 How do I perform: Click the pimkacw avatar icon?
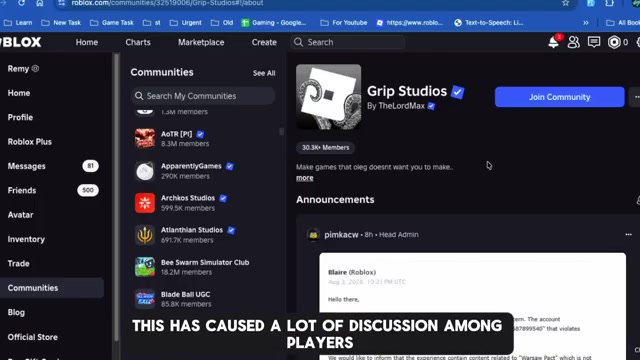coord(313,235)
